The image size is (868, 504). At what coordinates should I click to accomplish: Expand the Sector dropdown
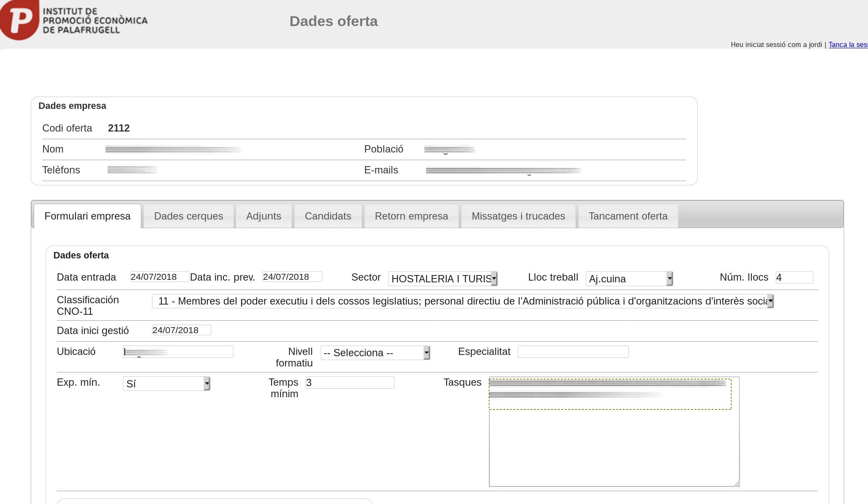pos(442,279)
